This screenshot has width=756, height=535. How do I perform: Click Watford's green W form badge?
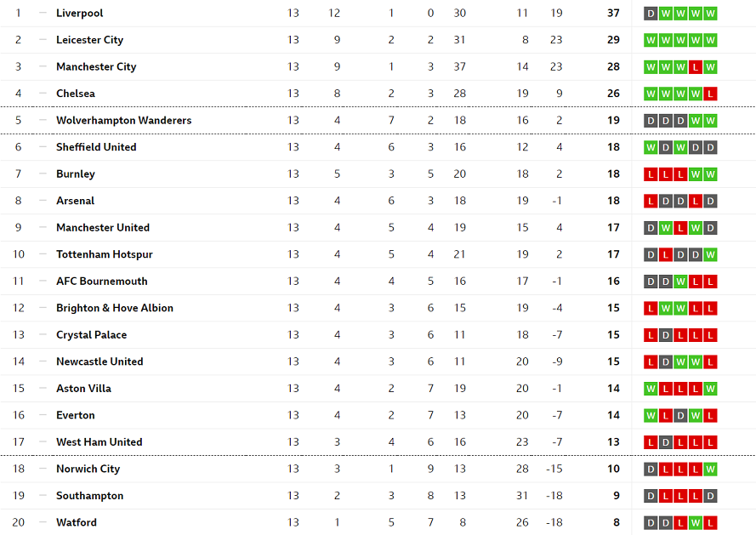[x=695, y=522]
